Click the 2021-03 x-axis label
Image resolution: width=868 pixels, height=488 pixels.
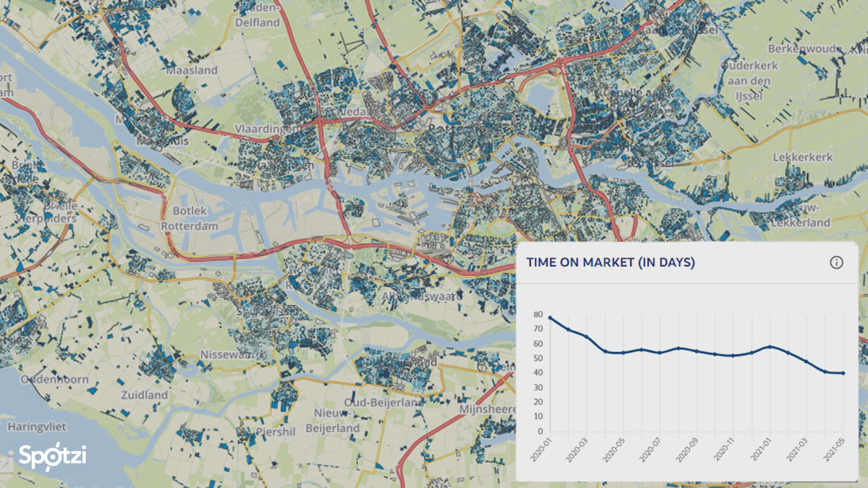(x=797, y=449)
